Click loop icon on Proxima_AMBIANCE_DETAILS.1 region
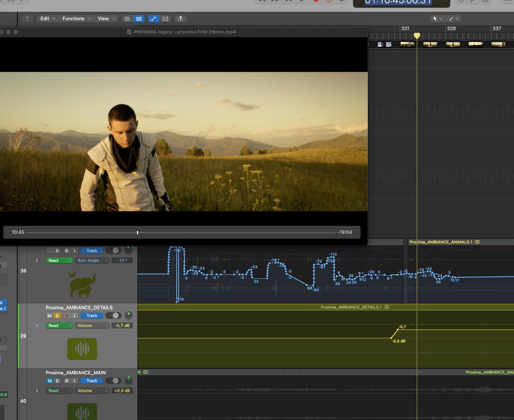This screenshot has height=420, width=514. coord(387,307)
